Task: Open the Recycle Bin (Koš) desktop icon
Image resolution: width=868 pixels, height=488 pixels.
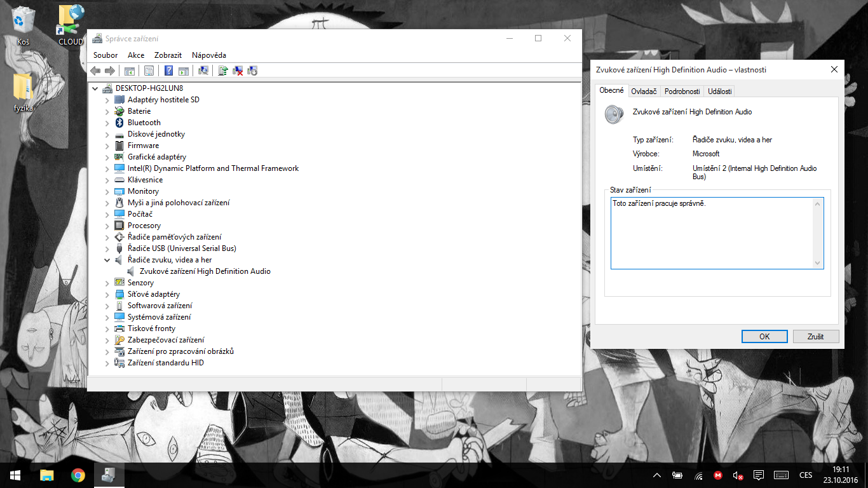Action: click(24, 25)
